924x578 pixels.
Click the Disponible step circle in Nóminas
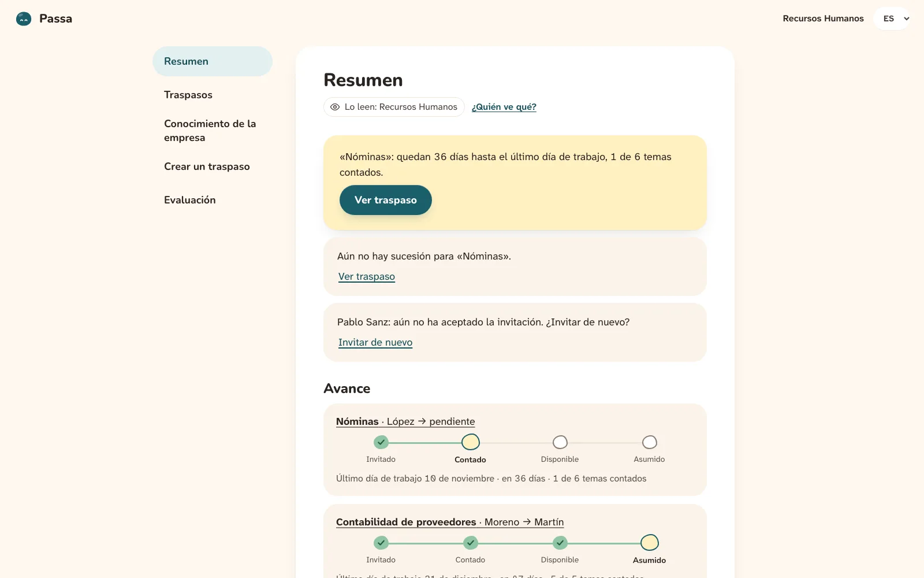pyautogui.click(x=560, y=442)
